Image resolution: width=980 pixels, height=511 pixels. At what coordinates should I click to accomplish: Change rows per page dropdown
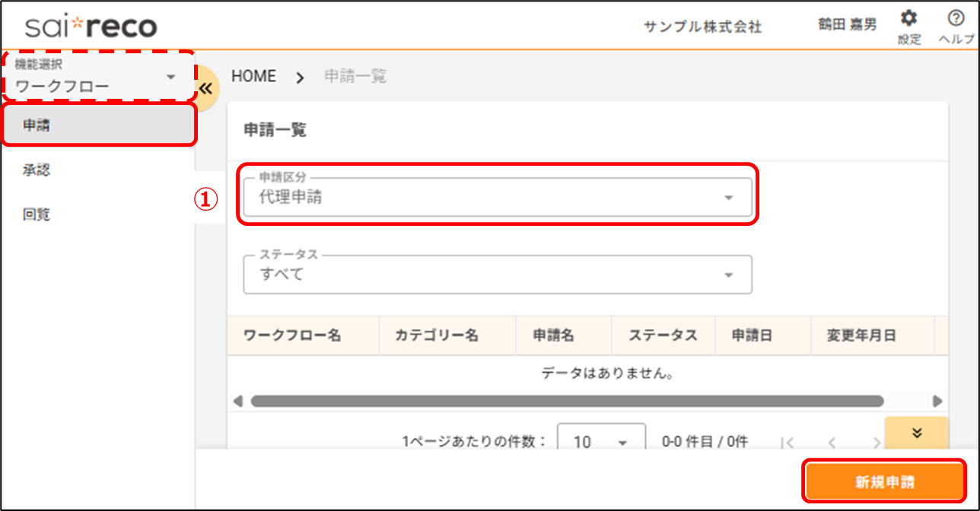click(601, 442)
